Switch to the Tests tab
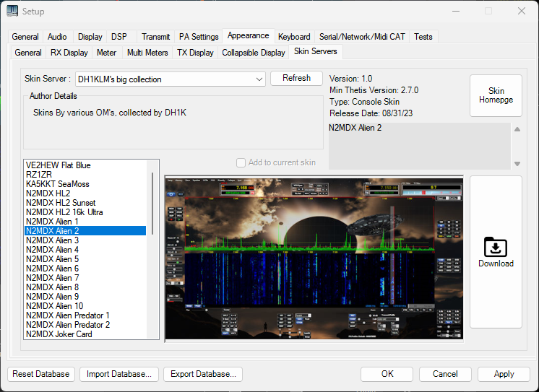The image size is (539, 392). (423, 37)
